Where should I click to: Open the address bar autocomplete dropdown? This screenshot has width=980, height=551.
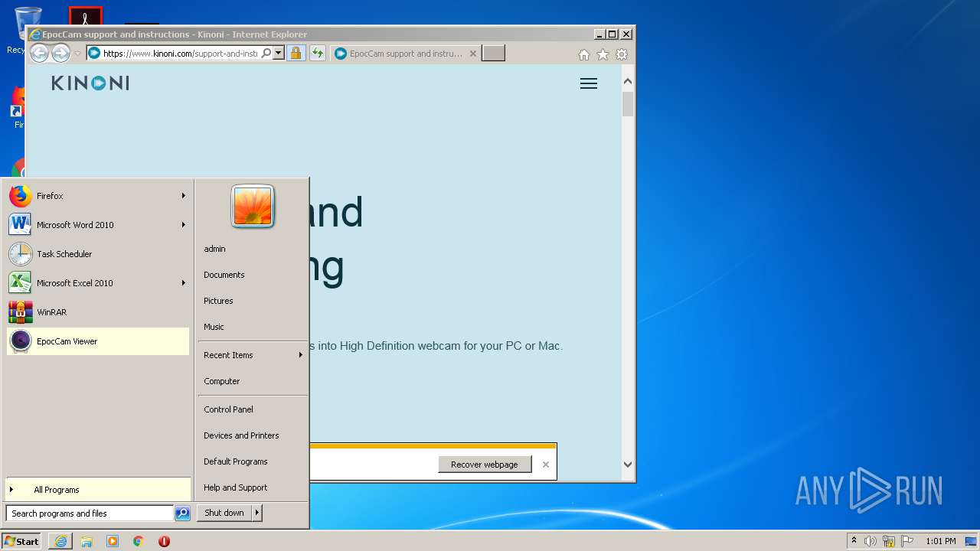tap(279, 54)
